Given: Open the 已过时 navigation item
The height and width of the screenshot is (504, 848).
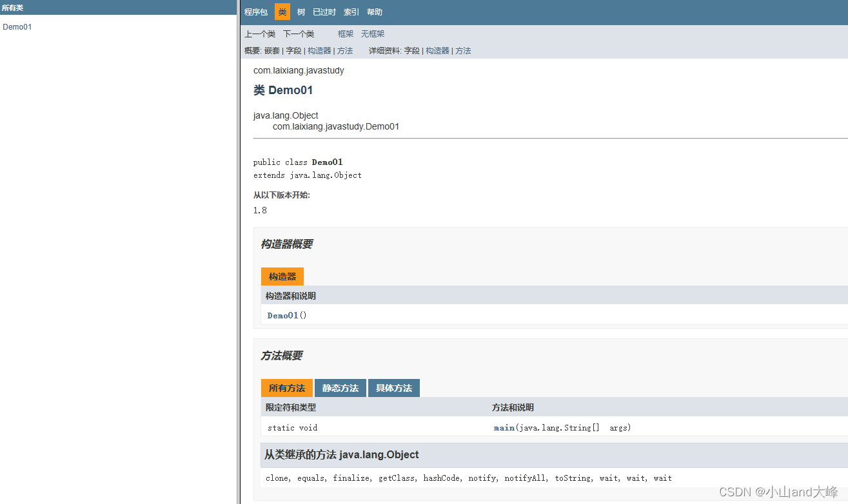Looking at the screenshot, I should 324,12.
